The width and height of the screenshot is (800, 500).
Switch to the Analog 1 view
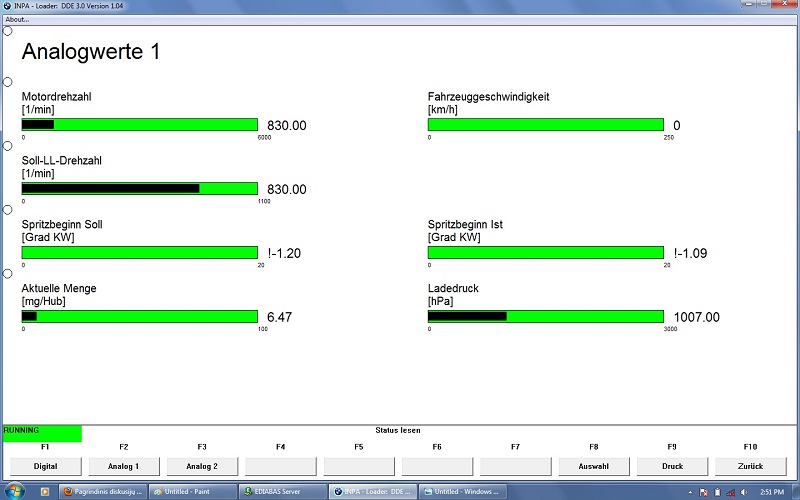[x=124, y=466]
